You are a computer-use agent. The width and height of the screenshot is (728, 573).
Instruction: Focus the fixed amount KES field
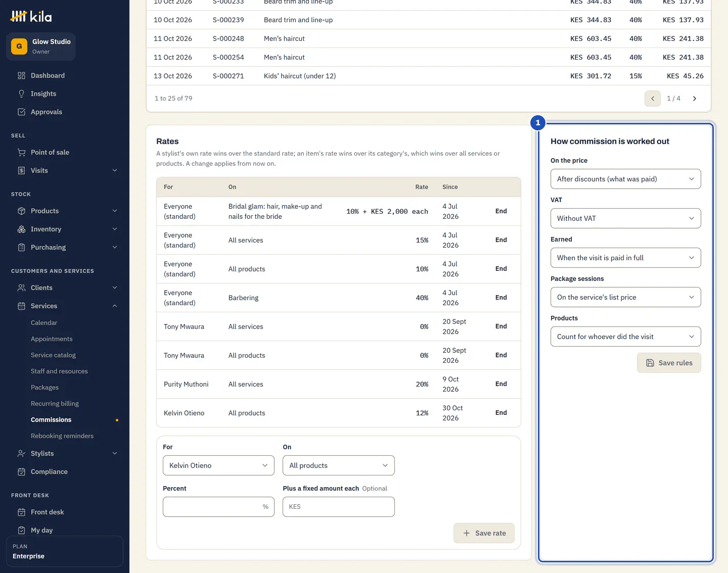click(x=339, y=507)
